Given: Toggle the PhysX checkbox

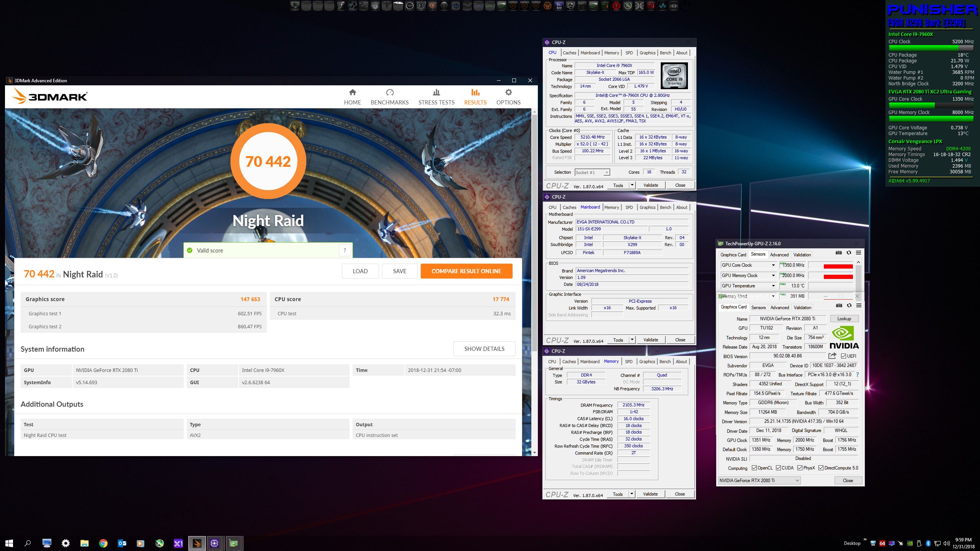Looking at the screenshot, I should click(800, 468).
